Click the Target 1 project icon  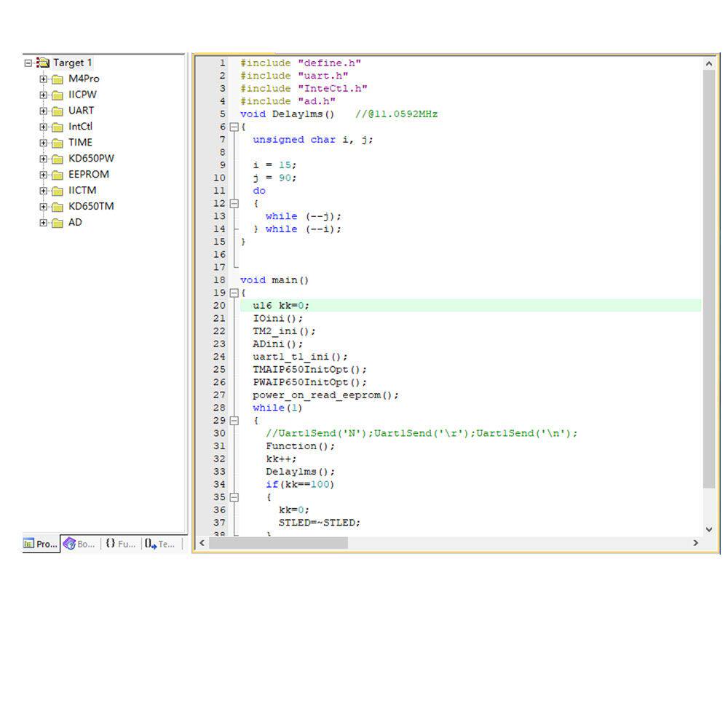[43, 62]
